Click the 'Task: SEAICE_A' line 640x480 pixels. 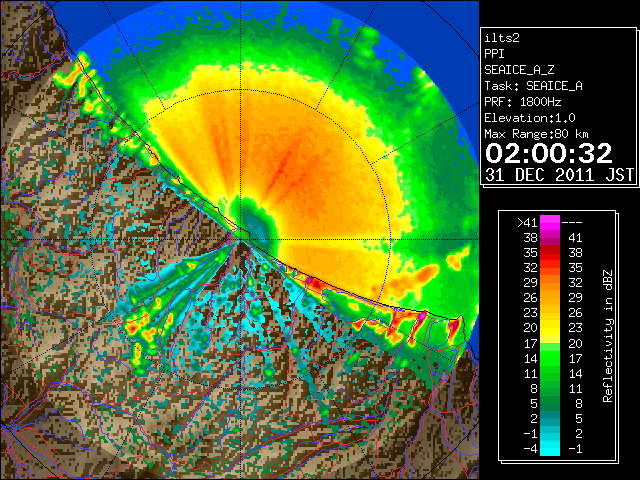coord(533,86)
